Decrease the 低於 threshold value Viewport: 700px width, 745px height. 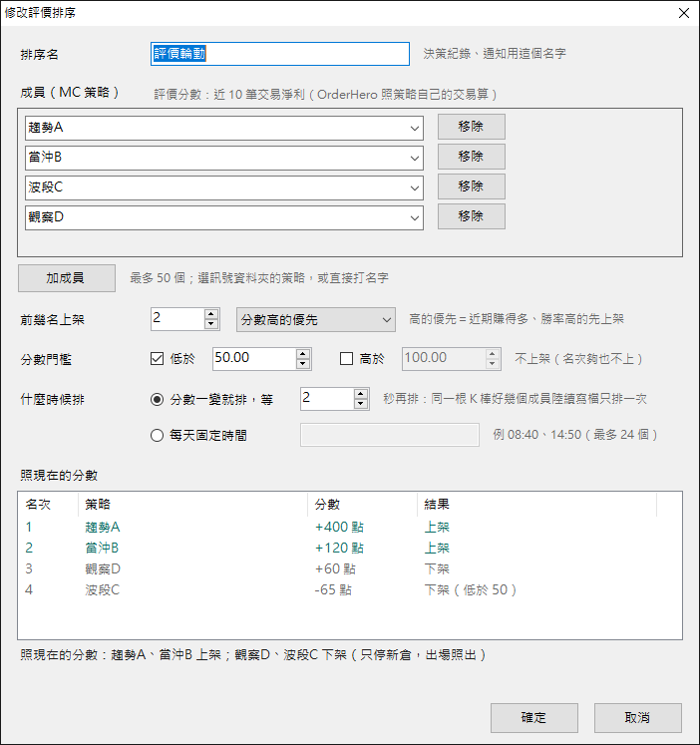click(303, 364)
